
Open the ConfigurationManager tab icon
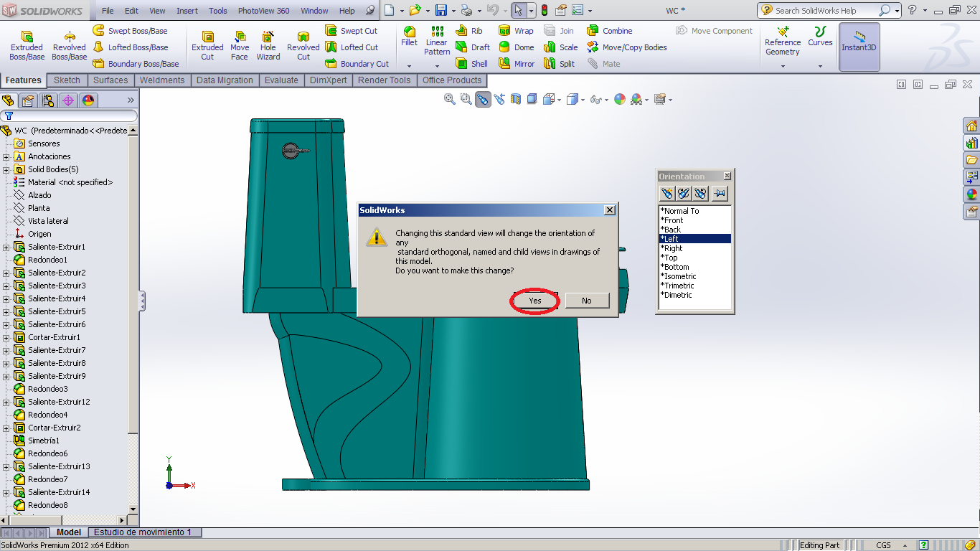tap(48, 100)
